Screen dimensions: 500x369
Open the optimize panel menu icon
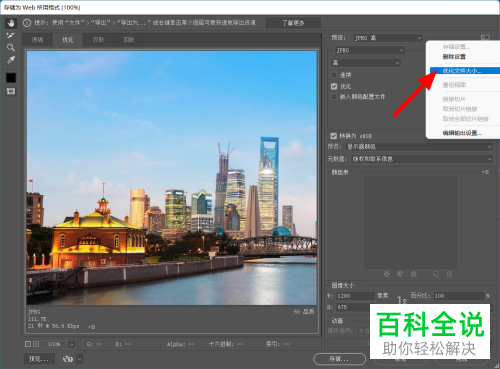coord(485,37)
